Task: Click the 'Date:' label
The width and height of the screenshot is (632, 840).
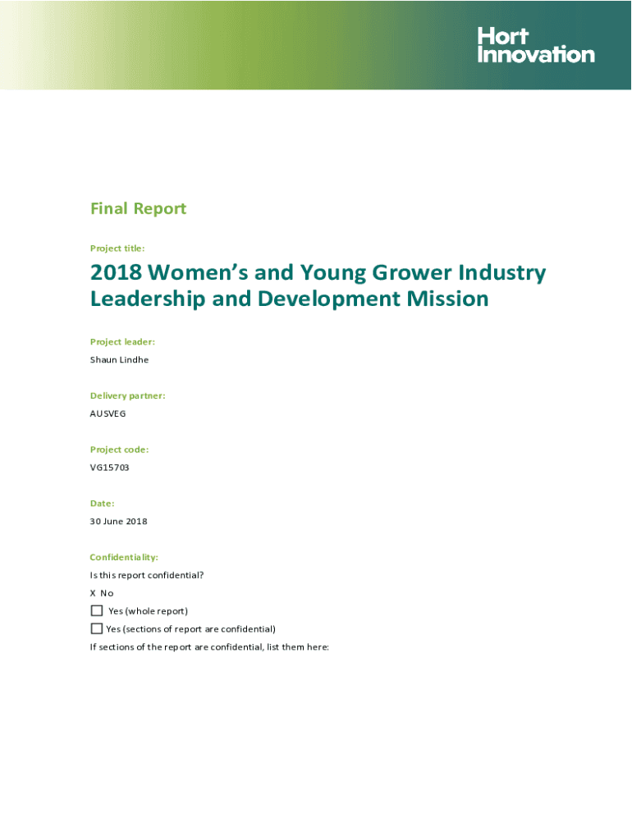Action: tap(102, 504)
